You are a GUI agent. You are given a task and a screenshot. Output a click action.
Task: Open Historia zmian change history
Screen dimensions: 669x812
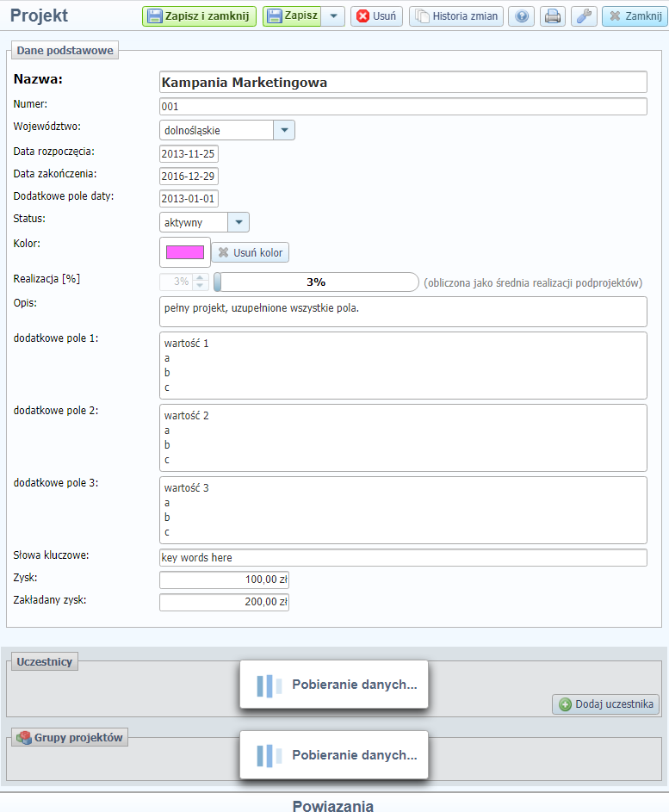click(455, 16)
